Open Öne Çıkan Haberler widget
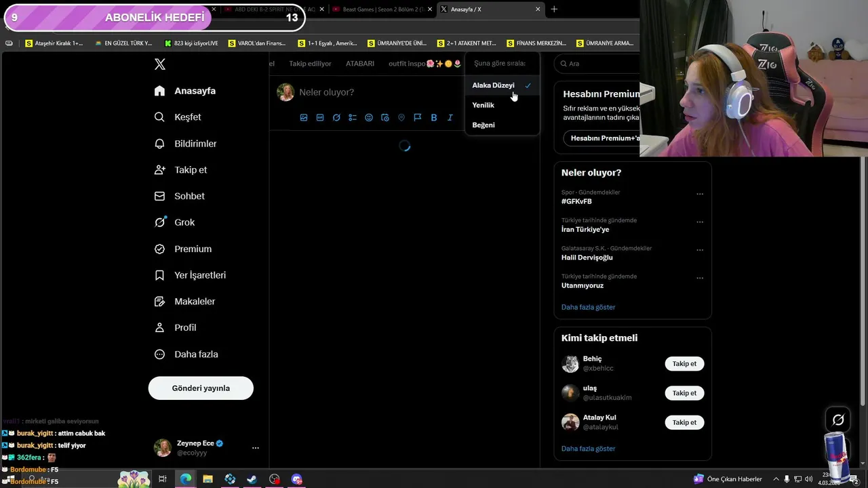The image size is (868, 488). [727, 479]
